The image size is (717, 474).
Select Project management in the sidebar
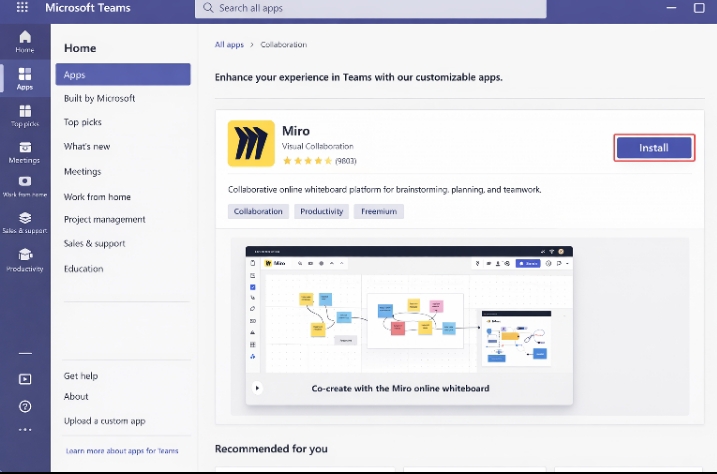[x=105, y=219]
